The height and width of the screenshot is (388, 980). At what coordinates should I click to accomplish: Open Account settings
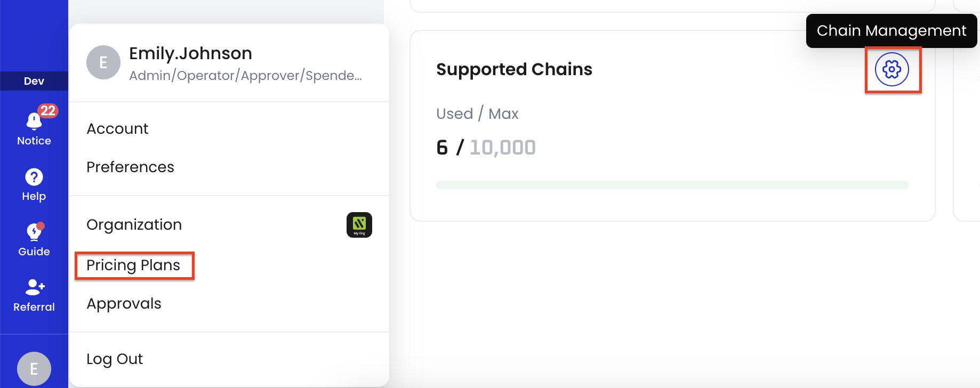tap(117, 128)
